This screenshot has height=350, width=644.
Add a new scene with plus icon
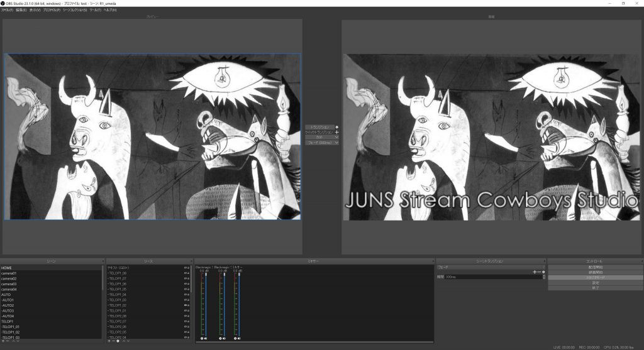pos(3,341)
